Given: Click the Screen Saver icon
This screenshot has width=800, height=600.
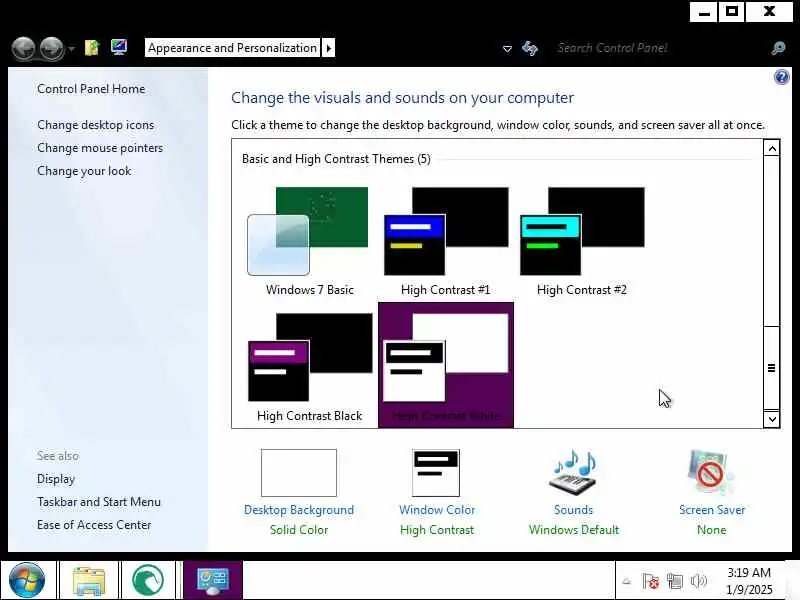Looking at the screenshot, I should coord(711,473).
